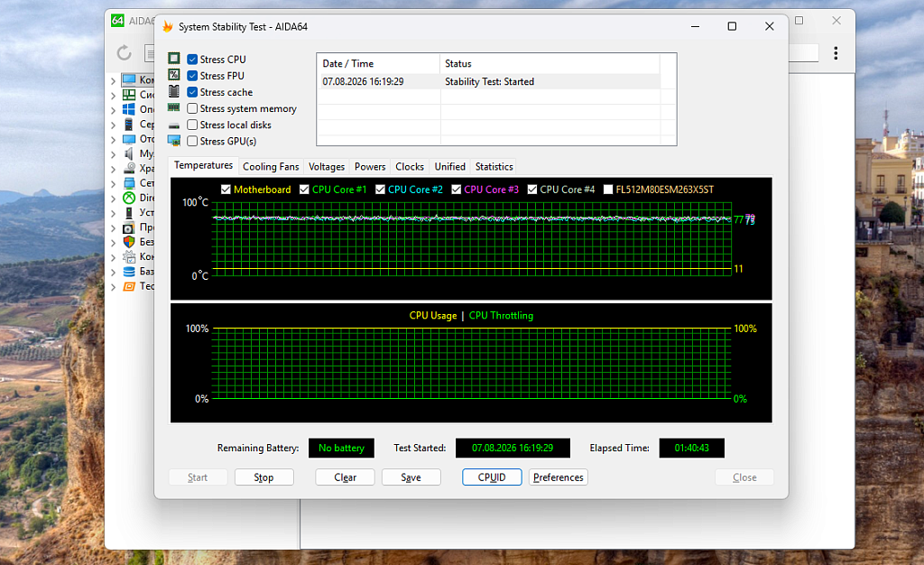924x565 pixels.
Task: Select the green motherboard icon in the AIDA64 tree
Action: point(129,94)
